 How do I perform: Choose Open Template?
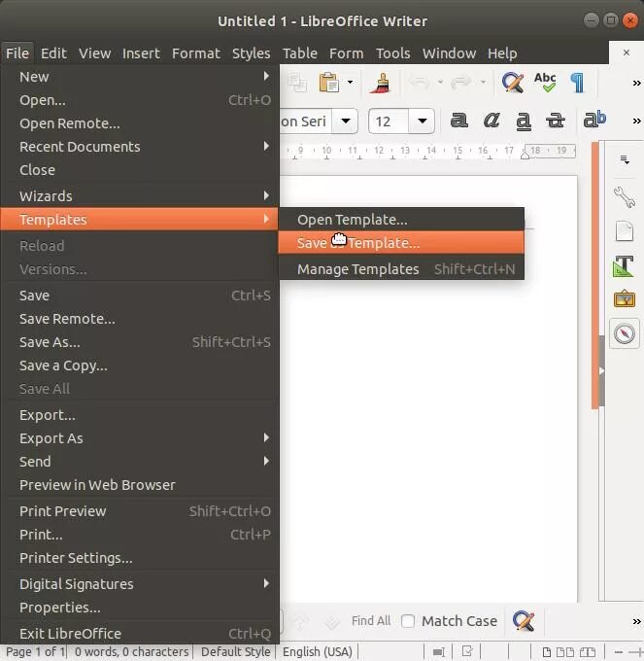(401, 220)
